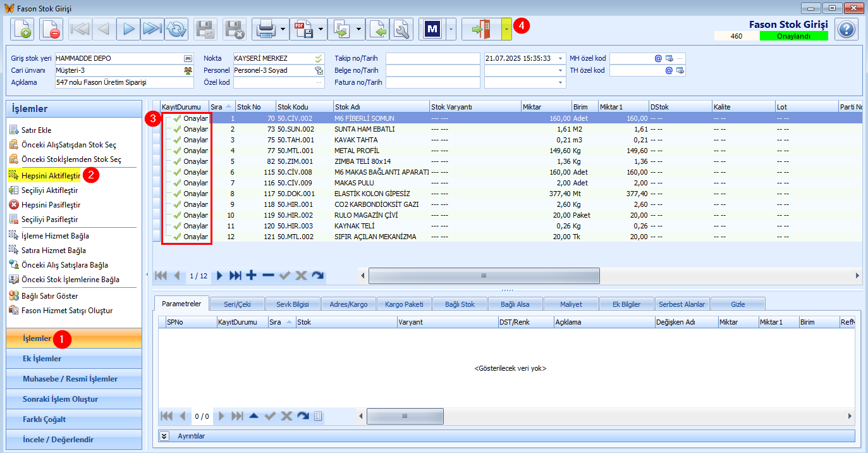This screenshot has width=868, height=453.
Task: Open the wrench settings tool
Action: (401, 29)
